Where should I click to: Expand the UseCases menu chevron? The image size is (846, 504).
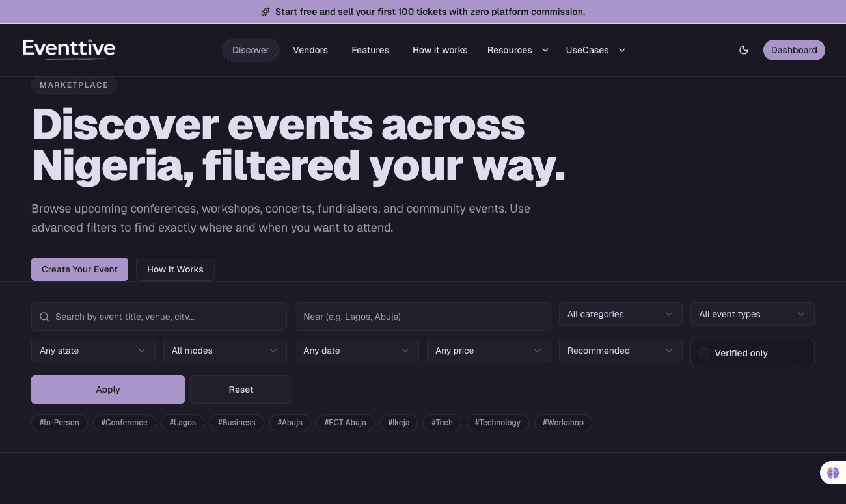pyautogui.click(x=622, y=50)
